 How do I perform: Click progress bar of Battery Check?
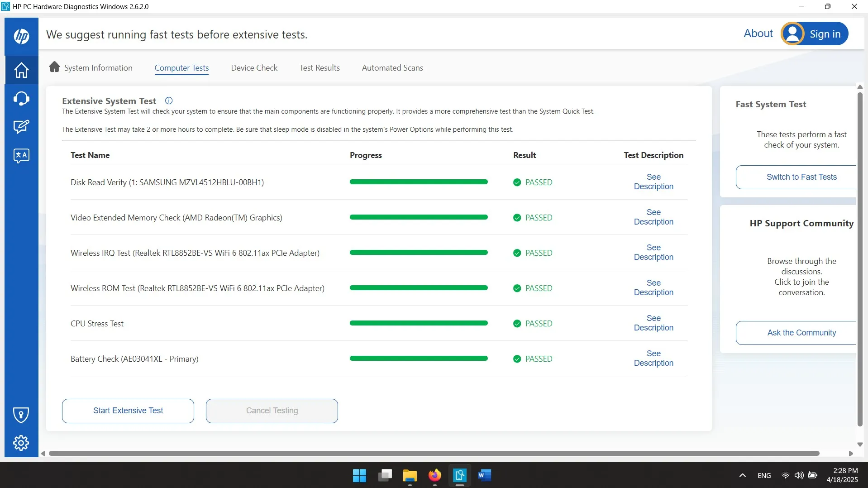click(x=419, y=359)
